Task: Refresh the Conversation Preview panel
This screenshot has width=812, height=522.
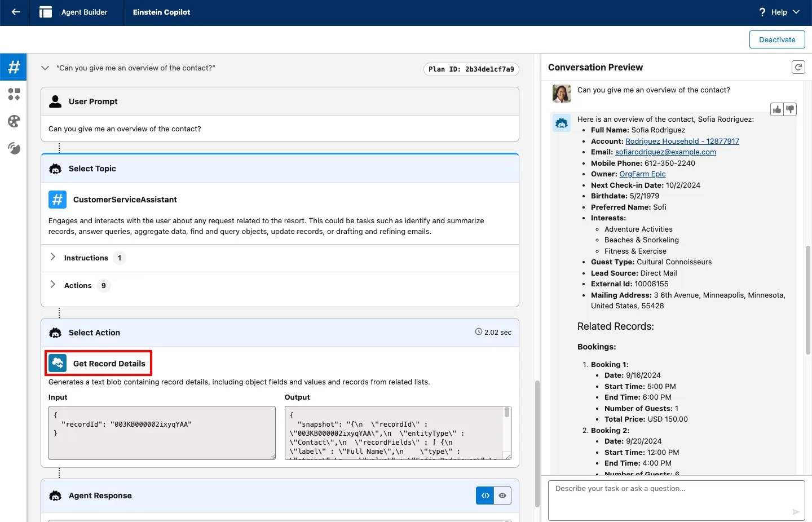Action: pos(798,68)
